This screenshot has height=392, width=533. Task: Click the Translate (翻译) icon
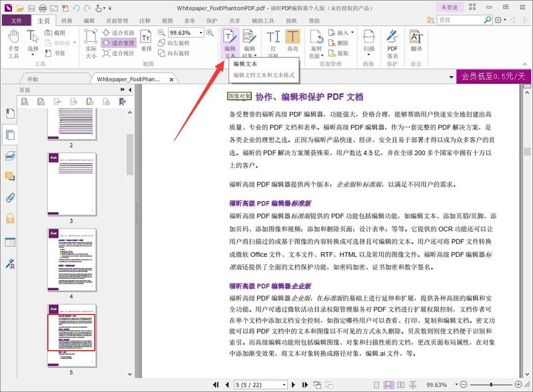(x=416, y=42)
